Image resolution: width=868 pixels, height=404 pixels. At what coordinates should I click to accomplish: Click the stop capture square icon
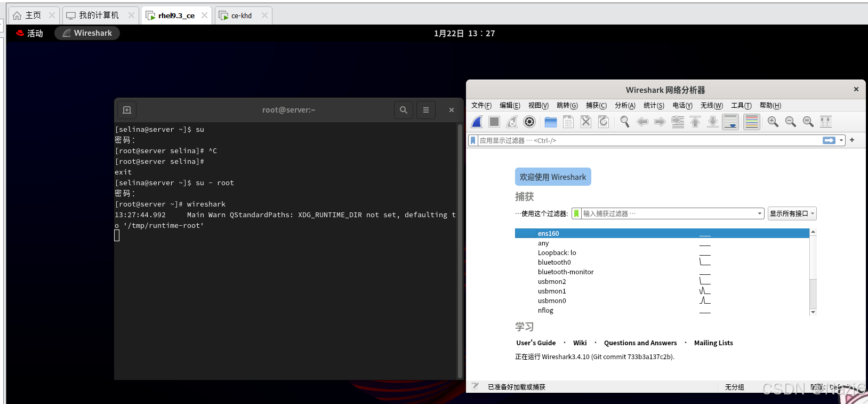pos(494,122)
